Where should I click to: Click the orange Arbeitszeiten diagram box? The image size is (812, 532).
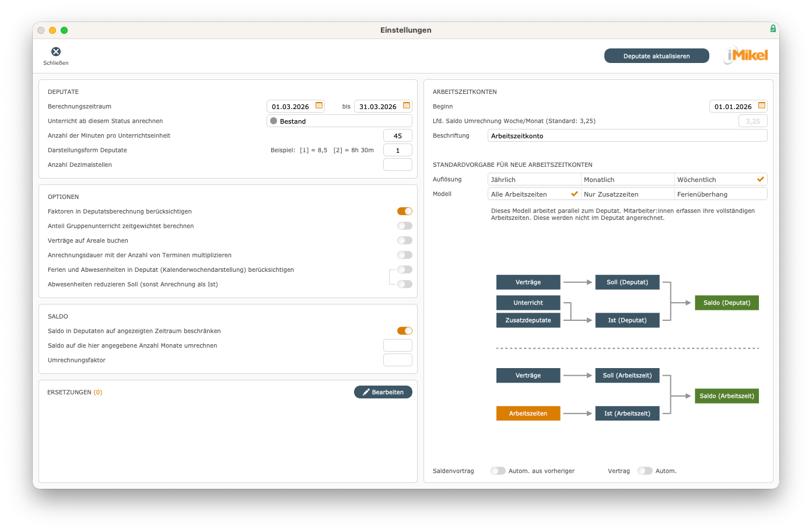click(528, 414)
